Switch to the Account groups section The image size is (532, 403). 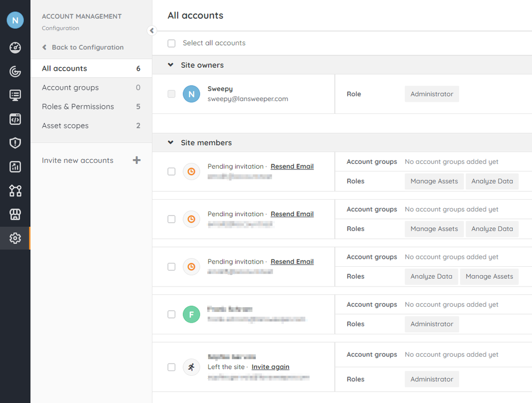pyautogui.click(x=70, y=87)
